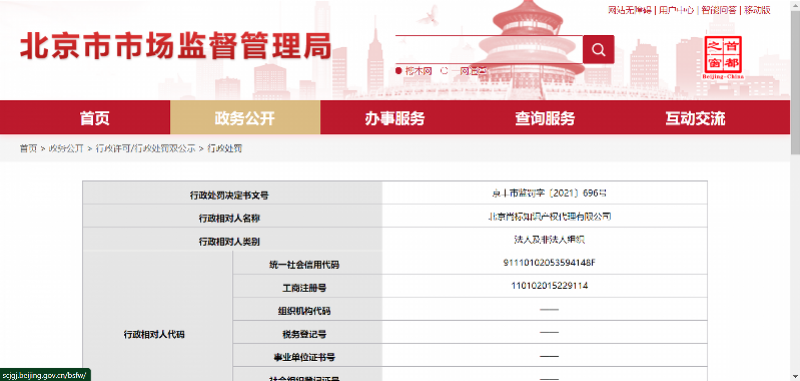
Task: Click the scjgj.beijing.gov.cn status bar URL
Action: (43, 375)
